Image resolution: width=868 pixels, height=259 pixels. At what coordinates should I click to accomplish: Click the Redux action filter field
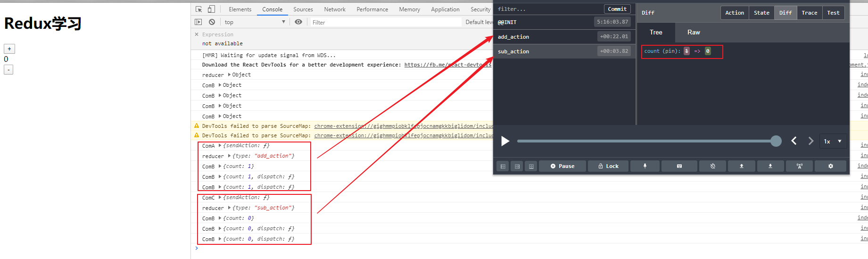(549, 9)
